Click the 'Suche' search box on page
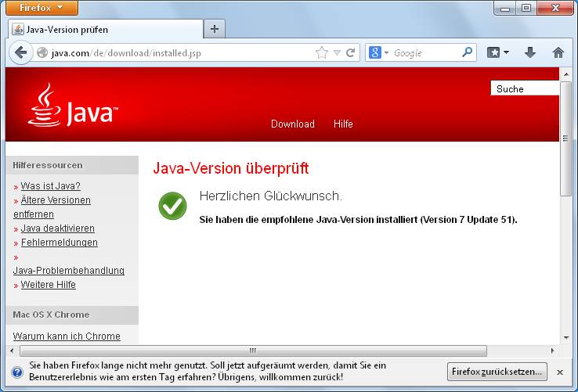The height and width of the screenshot is (392, 578). pos(525,88)
